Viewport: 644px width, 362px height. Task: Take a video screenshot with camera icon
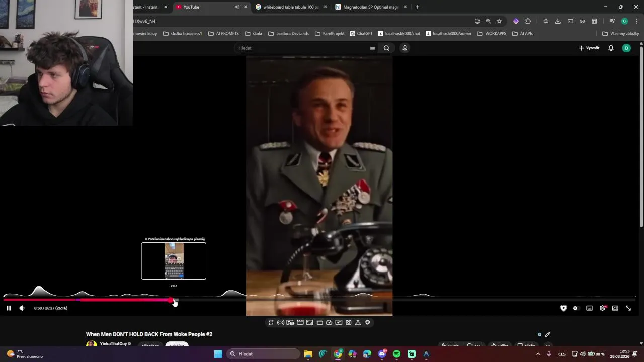348,322
